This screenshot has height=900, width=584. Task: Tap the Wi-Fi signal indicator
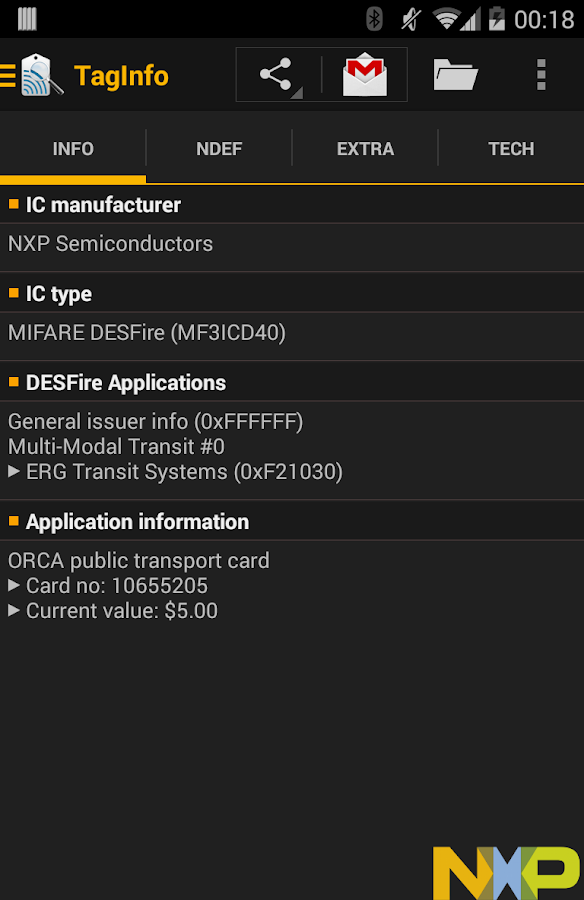click(445, 17)
